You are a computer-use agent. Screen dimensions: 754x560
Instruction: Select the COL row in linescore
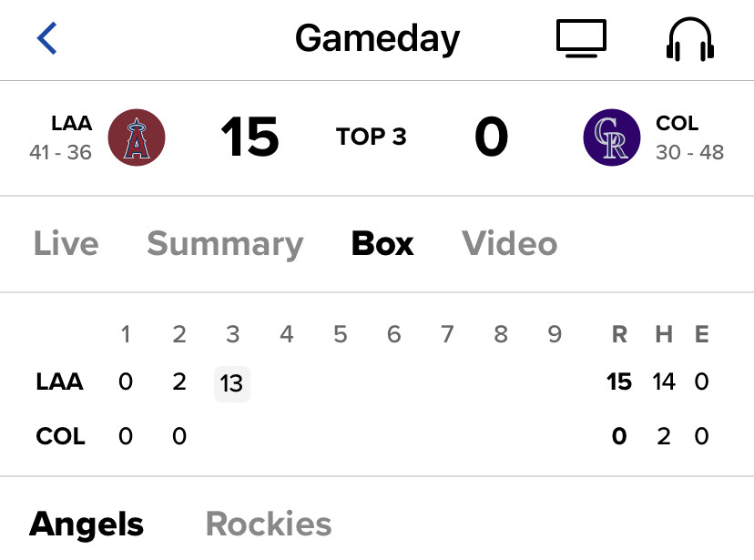point(372,436)
